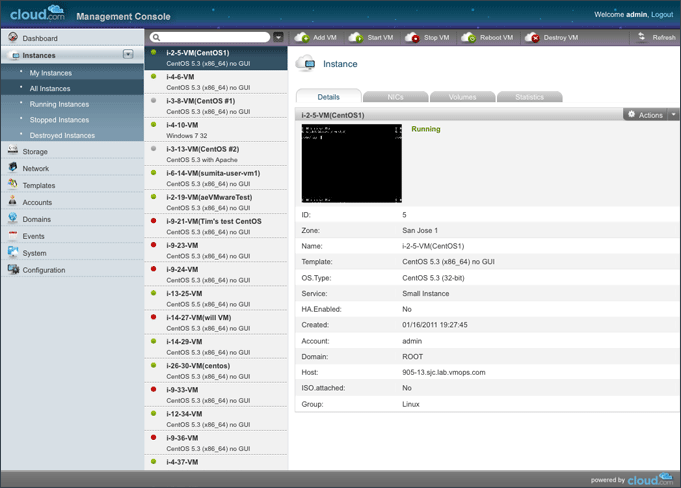Viewport: 681px width, 488px height.
Task: Open the Dashboard icon in sidebar
Action: (13, 37)
